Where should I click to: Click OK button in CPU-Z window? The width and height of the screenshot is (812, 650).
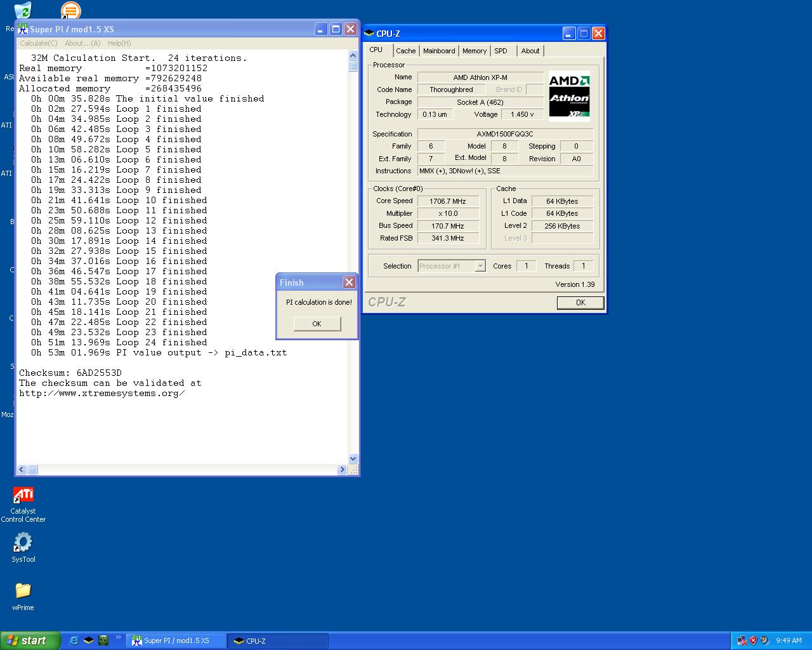[580, 303]
